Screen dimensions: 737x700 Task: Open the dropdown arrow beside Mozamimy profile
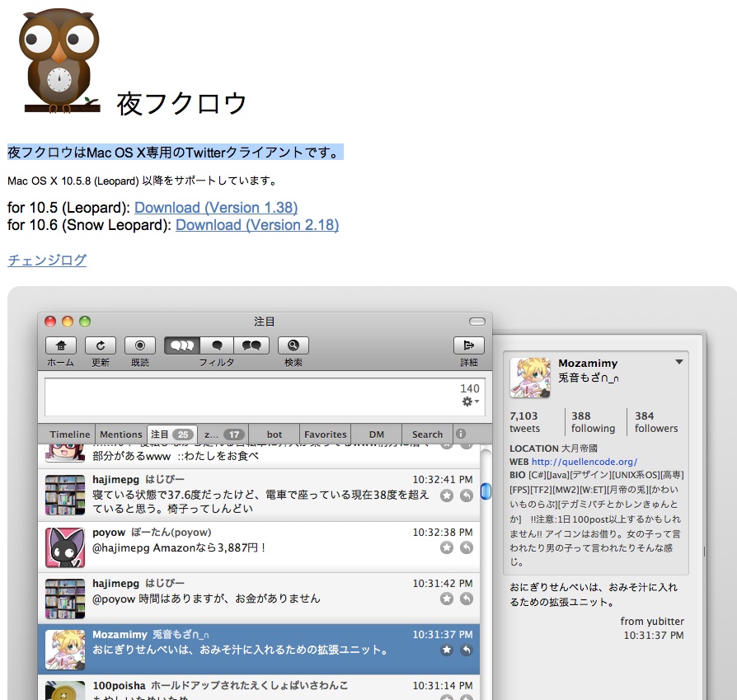coord(678,361)
